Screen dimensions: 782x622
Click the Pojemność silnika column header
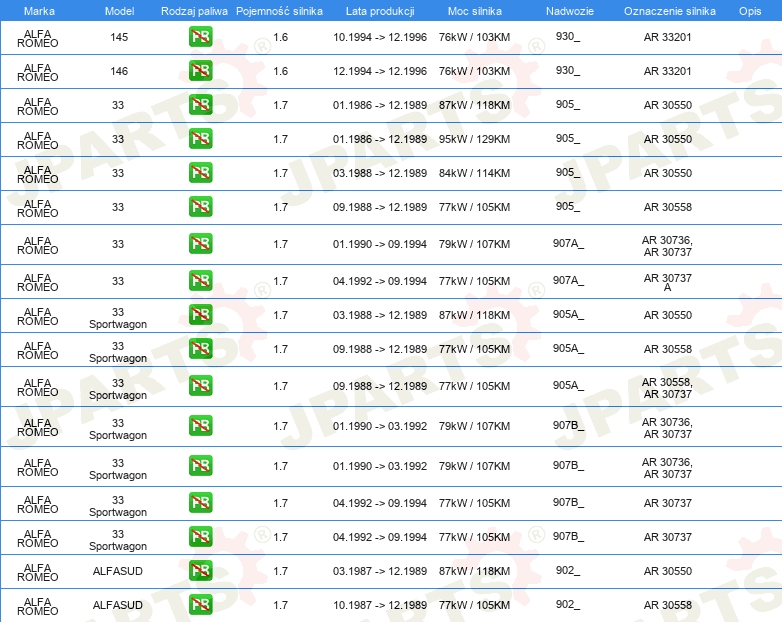point(279,11)
